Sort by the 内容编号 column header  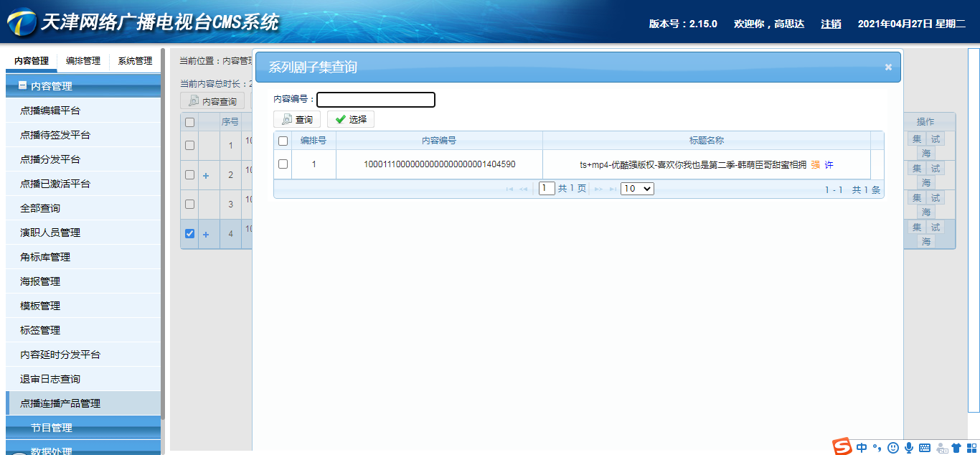pos(439,141)
